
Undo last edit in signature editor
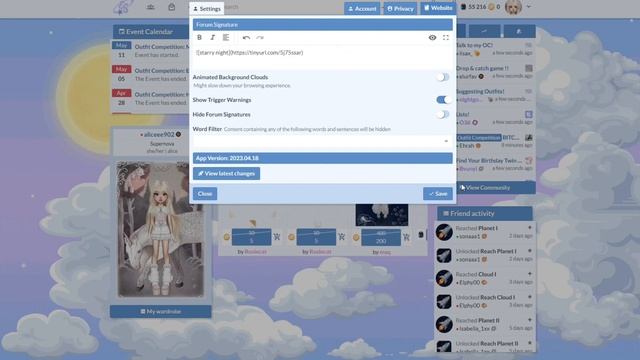pyautogui.click(x=246, y=38)
